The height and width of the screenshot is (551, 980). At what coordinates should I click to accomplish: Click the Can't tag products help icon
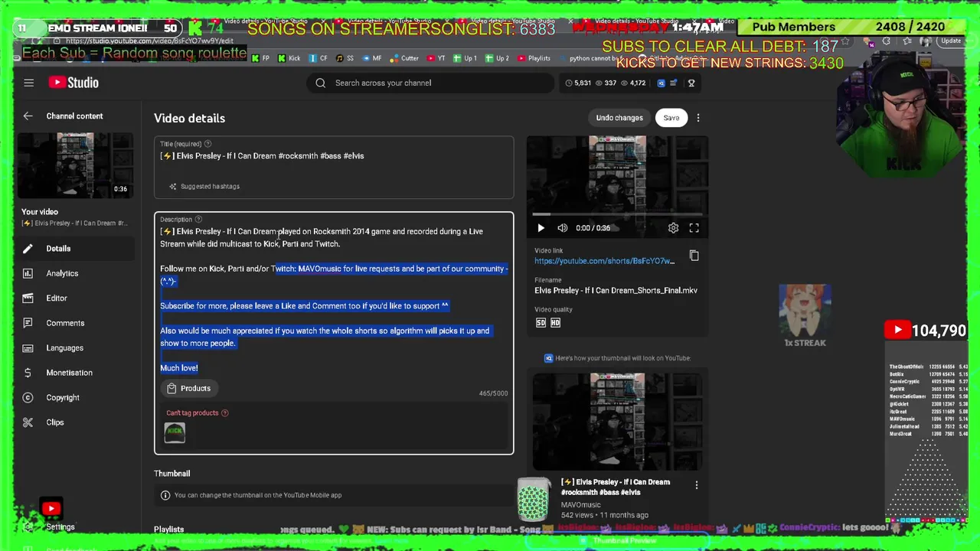[x=224, y=413]
